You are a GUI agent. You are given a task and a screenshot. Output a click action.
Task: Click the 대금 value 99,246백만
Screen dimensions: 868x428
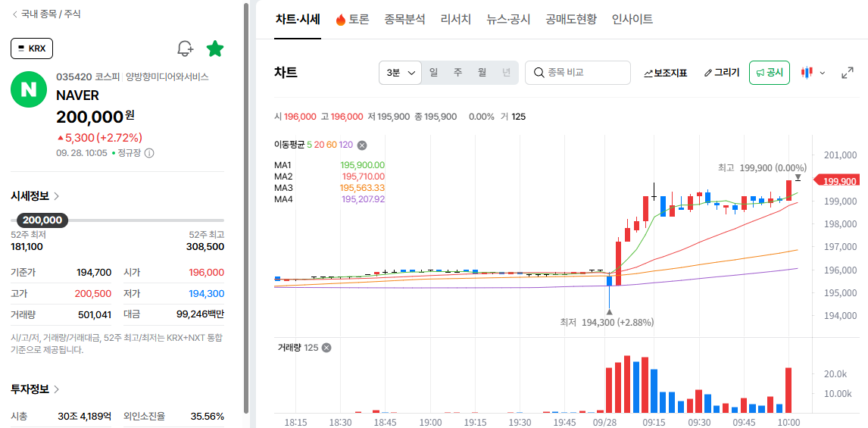click(201, 314)
